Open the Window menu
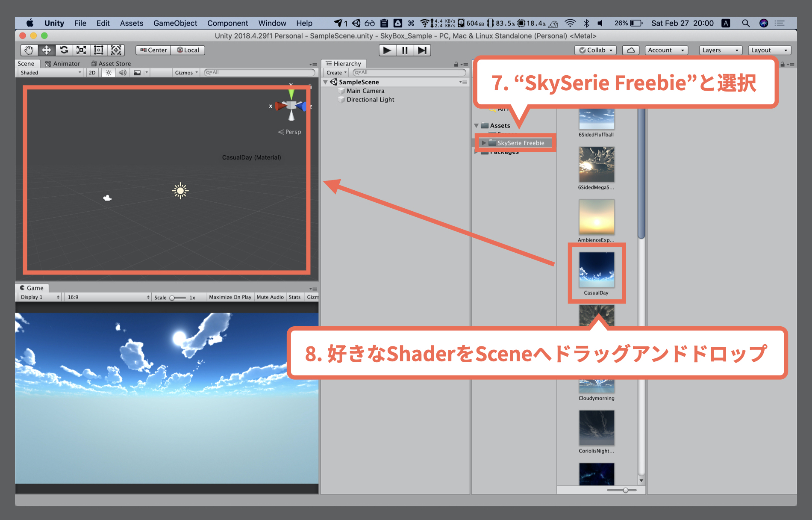812x520 pixels. [x=272, y=23]
